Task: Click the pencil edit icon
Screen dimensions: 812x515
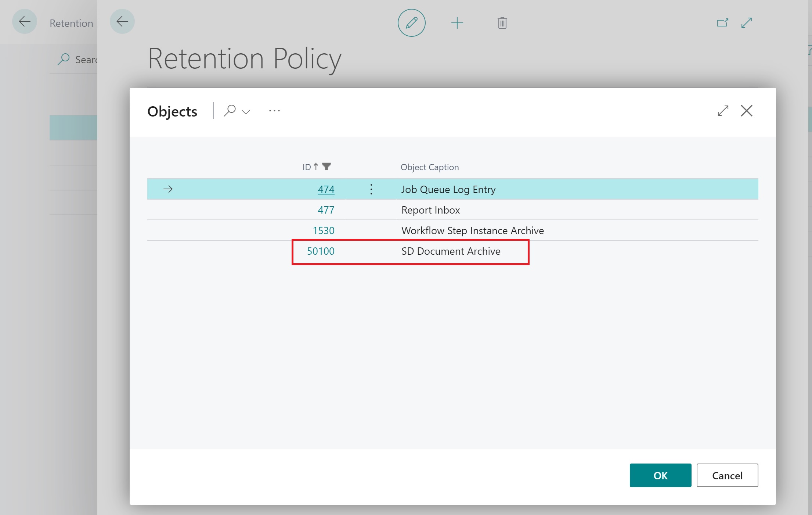Action: pos(411,23)
